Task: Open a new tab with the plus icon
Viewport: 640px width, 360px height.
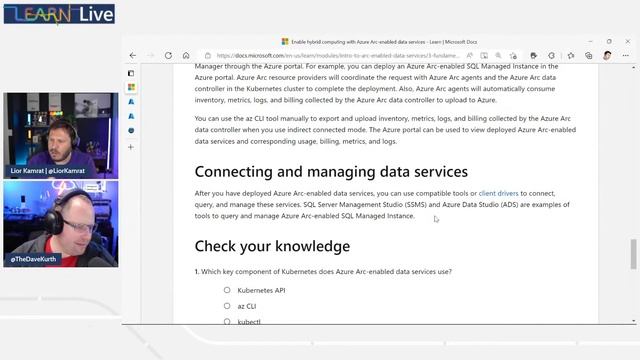Action: (x=131, y=147)
